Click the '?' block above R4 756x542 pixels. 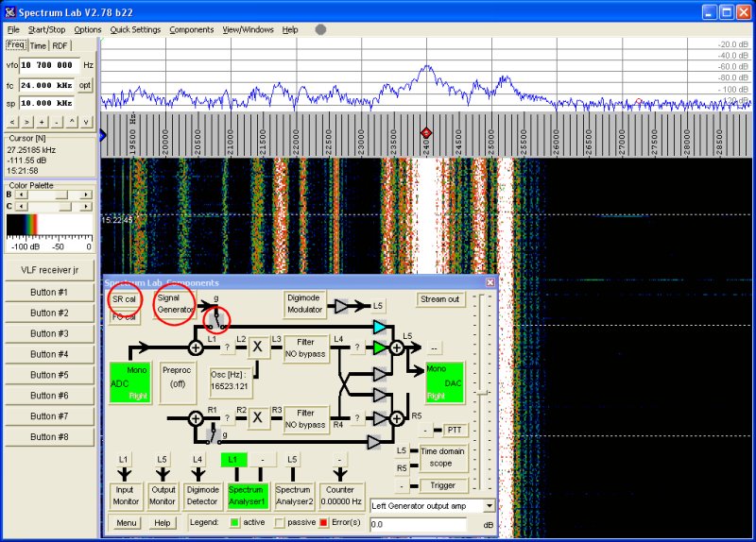pos(357,417)
